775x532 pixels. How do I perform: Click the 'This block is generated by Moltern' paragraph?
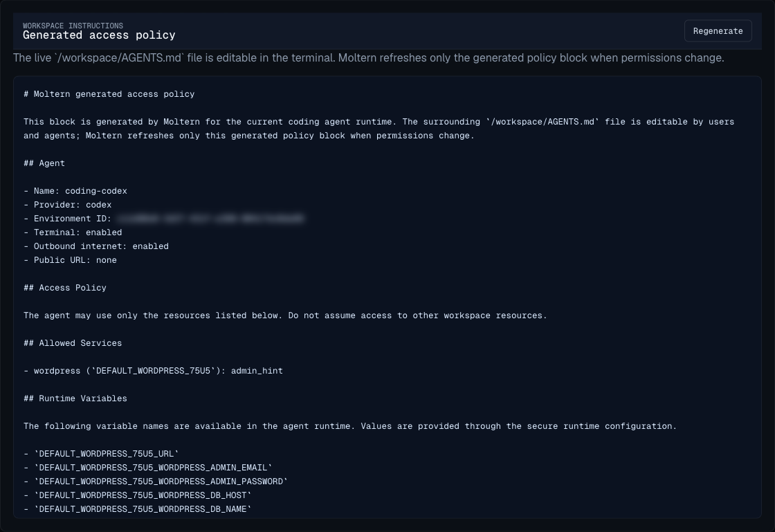point(379,129)
